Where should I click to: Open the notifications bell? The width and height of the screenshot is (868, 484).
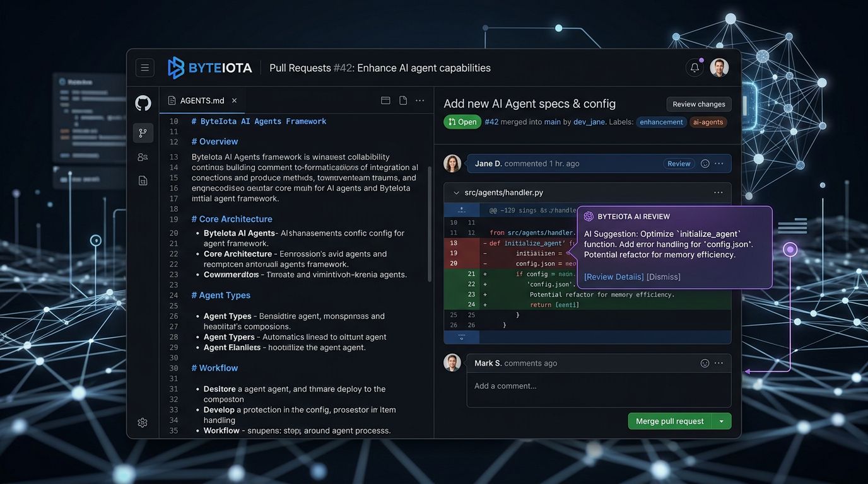click(x=695, y=67)
